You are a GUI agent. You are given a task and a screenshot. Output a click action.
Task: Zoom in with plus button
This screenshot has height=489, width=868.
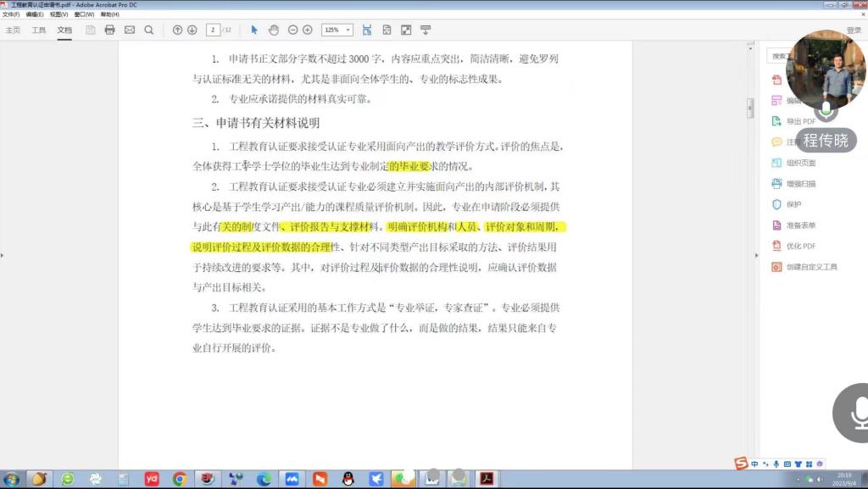[x=307, y=30]
